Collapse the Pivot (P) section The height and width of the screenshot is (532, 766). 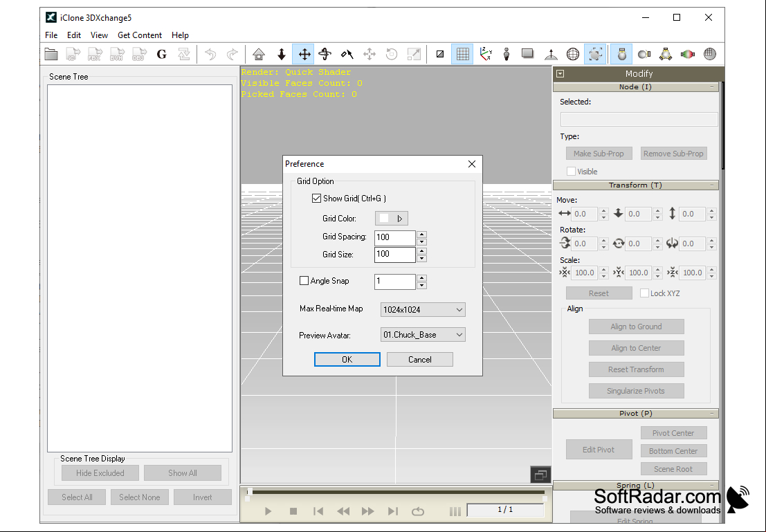712,413
